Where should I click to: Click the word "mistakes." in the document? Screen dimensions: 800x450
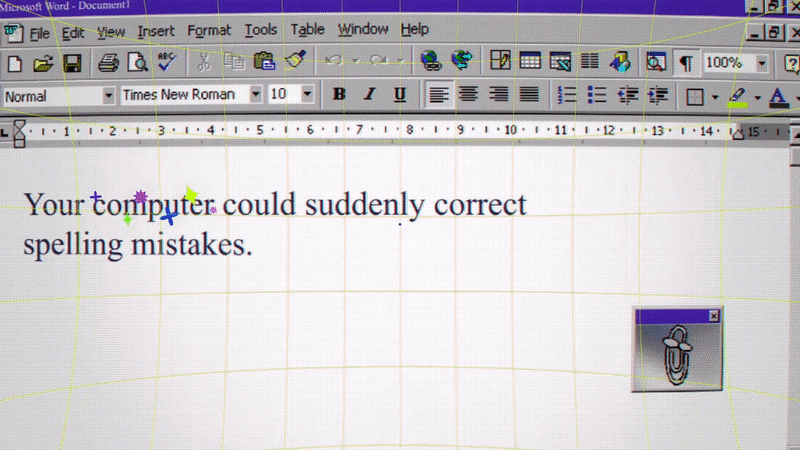(x=192, y=244)
